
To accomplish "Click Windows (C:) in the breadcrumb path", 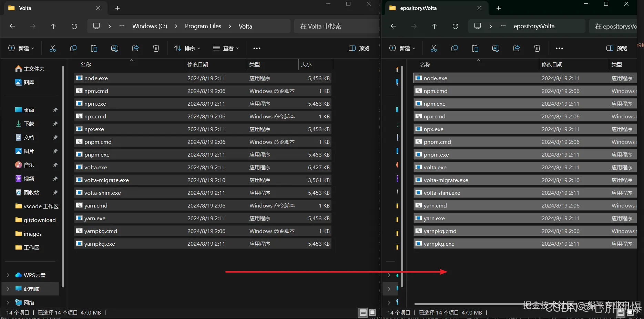I will [150, 26].
